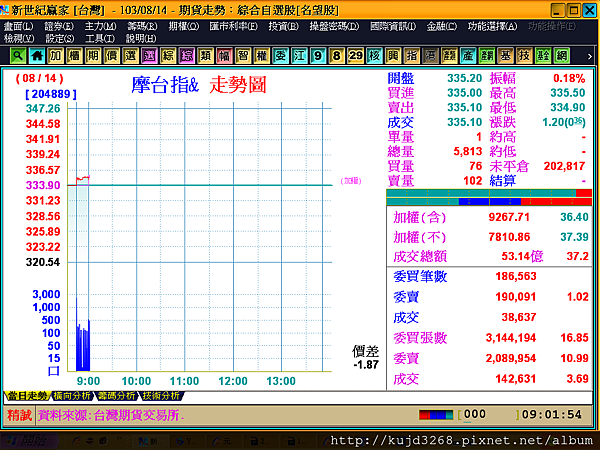
Task: Click the 加權(含) index 9267.71
Action: [509, 217]
